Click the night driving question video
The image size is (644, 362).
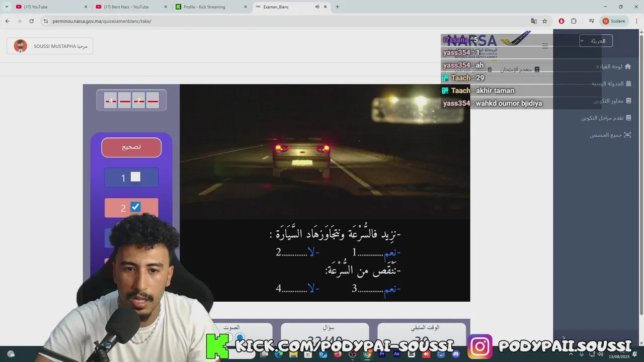click(x=325, y=193)
